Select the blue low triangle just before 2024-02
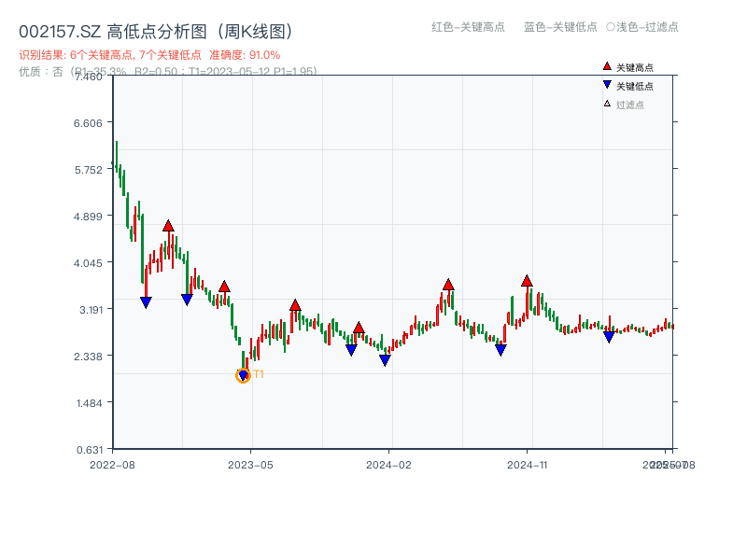 385,360
